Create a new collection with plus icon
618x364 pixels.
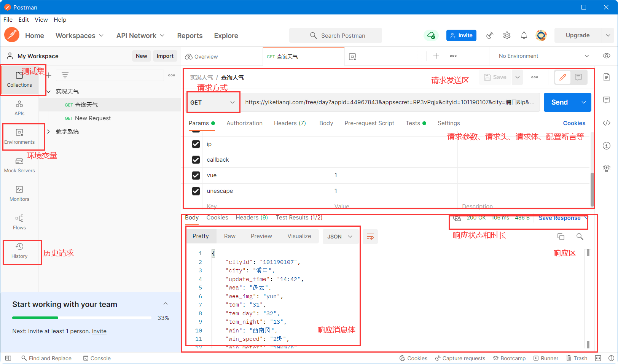pos(49,75)
